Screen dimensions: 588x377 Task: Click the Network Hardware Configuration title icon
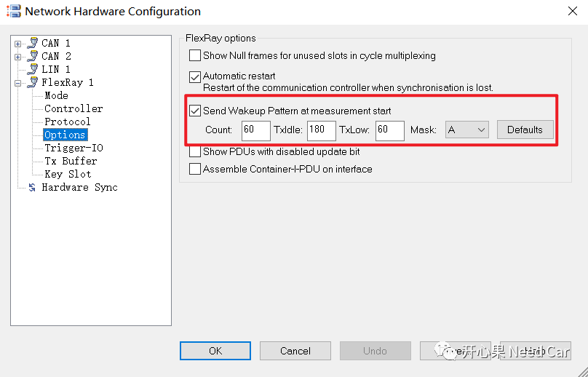click(x=12, y=12)
